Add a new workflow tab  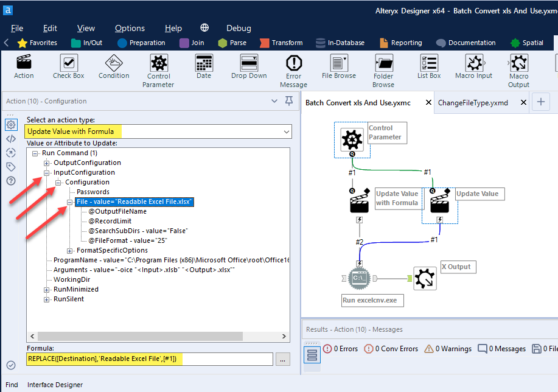point(540,102)
